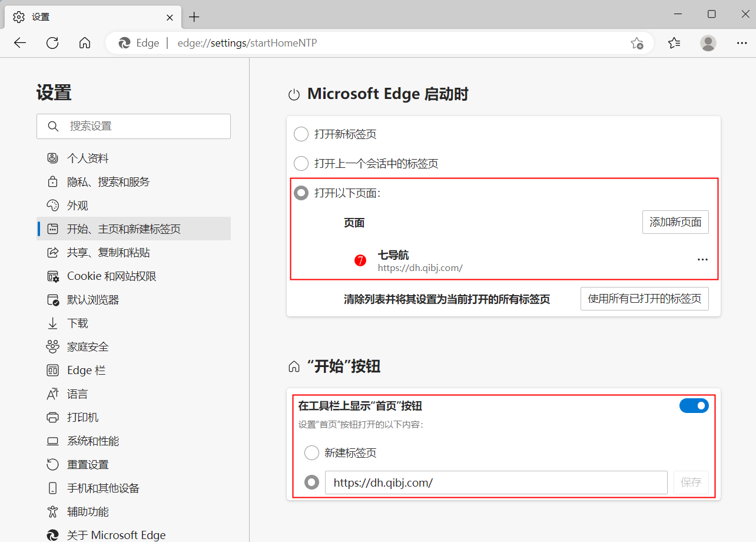Reload the page with refresh icon
This screenshot has height=542, width=756.
tap(52, 43)
